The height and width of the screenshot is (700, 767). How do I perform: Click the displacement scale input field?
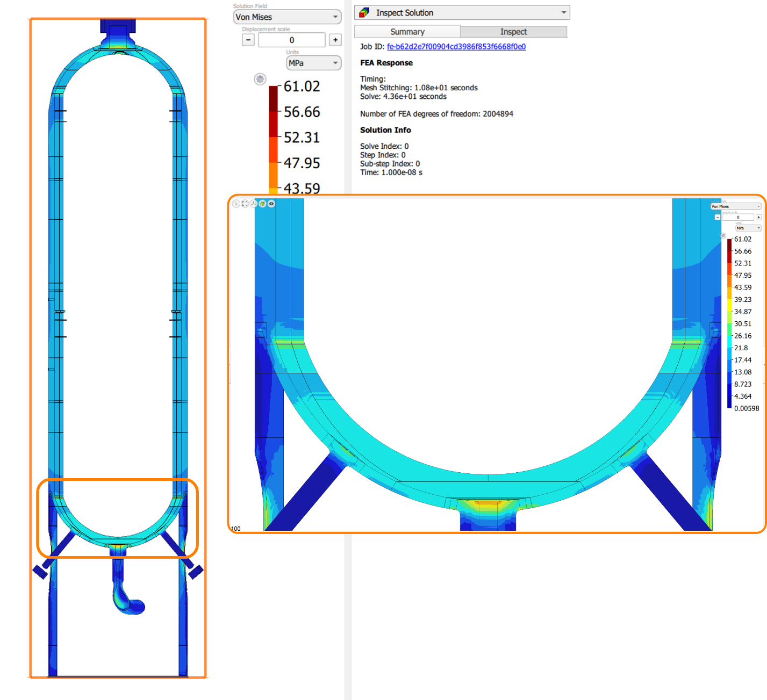coord(292,40)
